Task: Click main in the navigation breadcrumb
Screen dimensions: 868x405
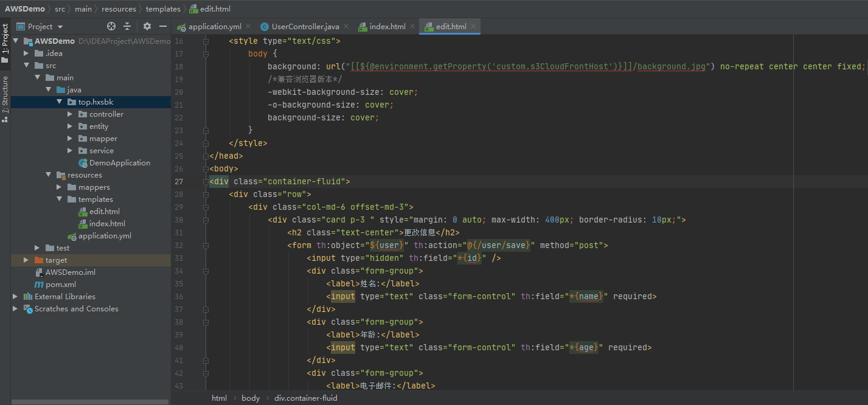Action: coord(83,9)
